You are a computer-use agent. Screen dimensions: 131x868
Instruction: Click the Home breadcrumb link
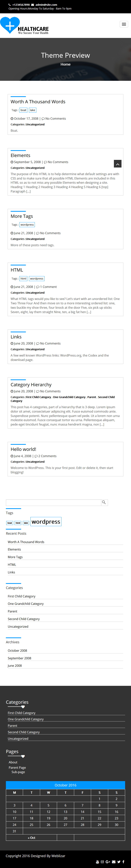65,64
